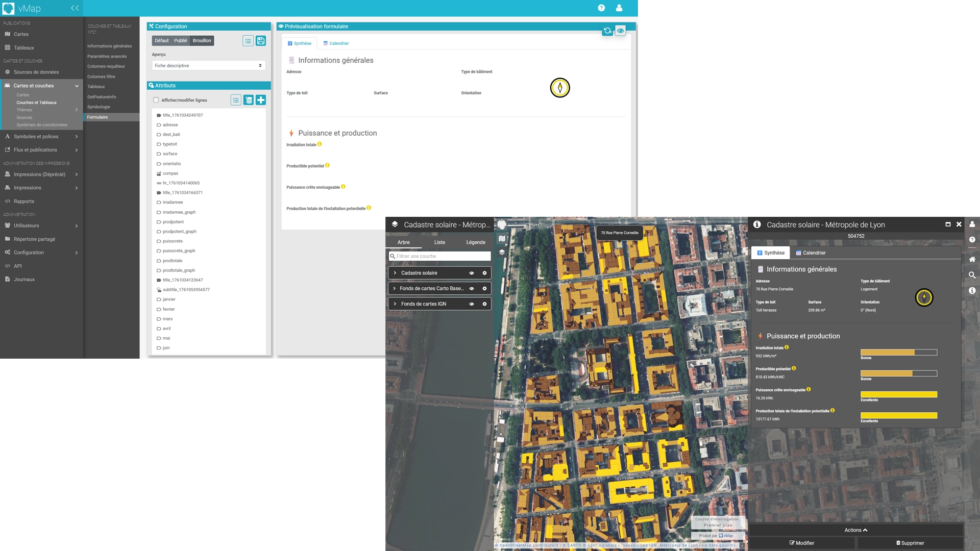This screenshot has height=551, width=980.
Task: Enable the Afficher/modifier lignes checkbox
Action: tap(156, 100)
